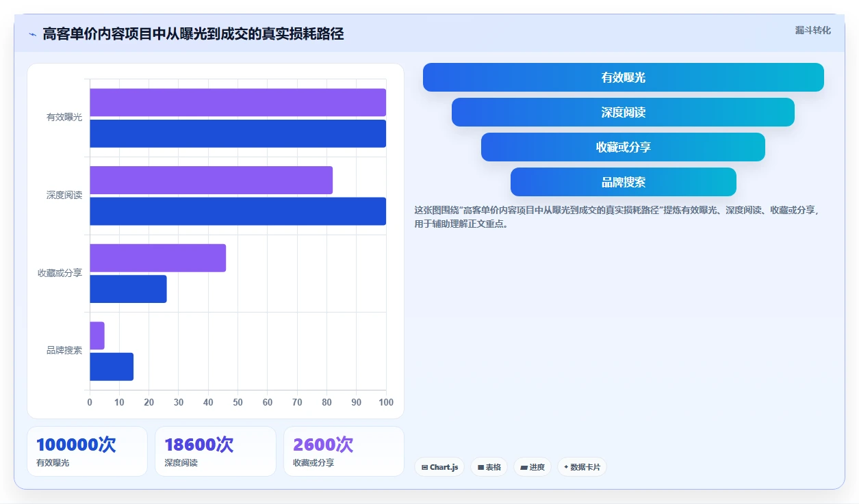The image size is (859, 504).
Task: Click the 收藏或分享 y-axis label in the chart
Action: click(60, 273)
